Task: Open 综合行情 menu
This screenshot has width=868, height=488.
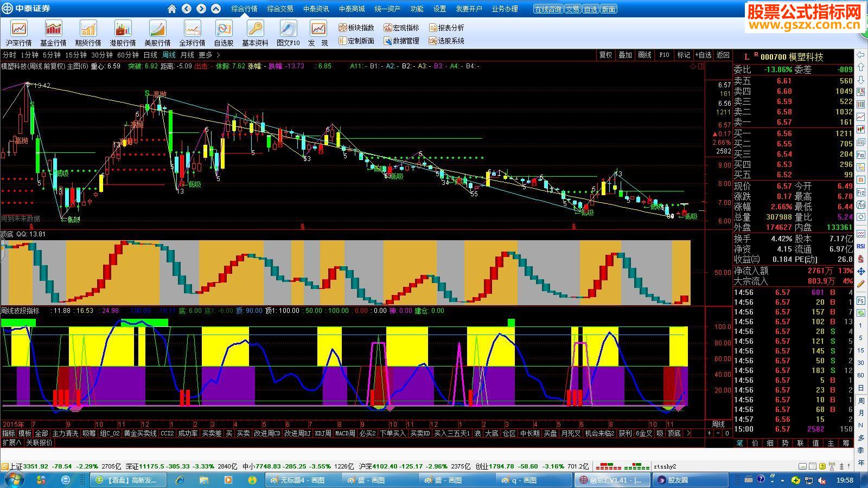Action: [244, 9]
